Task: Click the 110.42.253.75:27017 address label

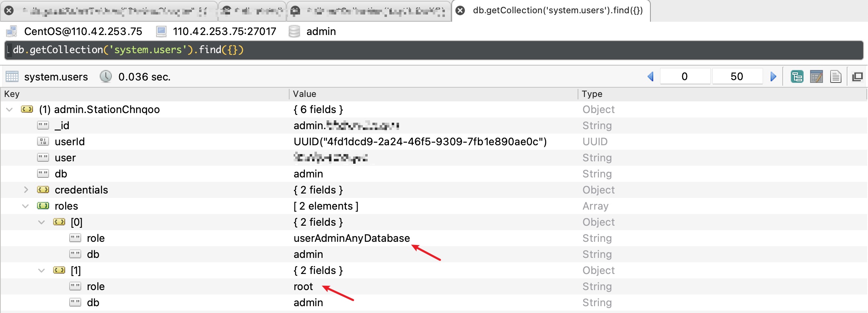Action: 224,31
